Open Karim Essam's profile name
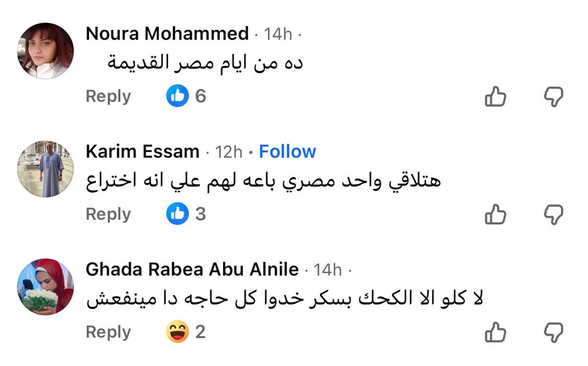Screen dimensions: 588x366 tap(143, 152)
